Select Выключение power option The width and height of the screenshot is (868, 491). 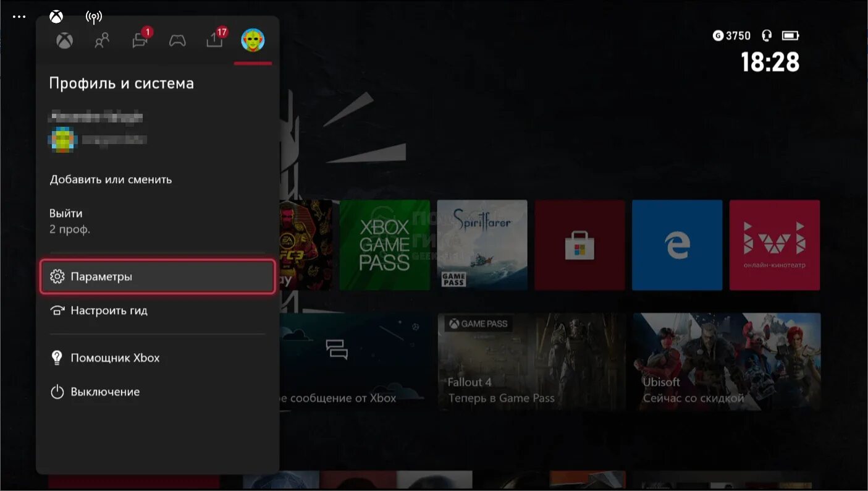[x=158, y=392]
